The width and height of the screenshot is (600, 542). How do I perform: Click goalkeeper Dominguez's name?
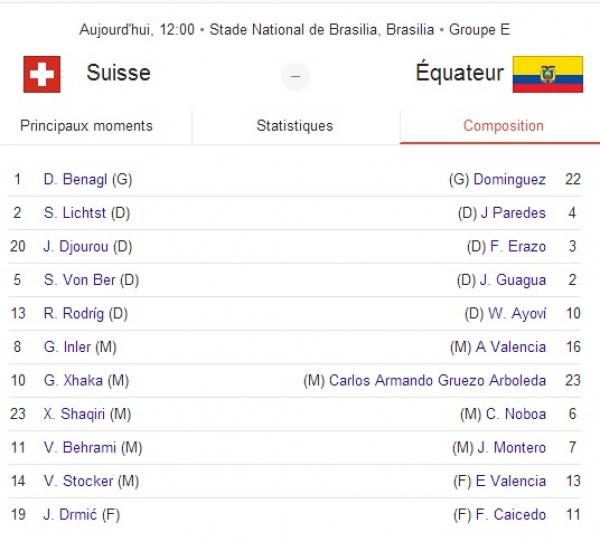(509, 180)
